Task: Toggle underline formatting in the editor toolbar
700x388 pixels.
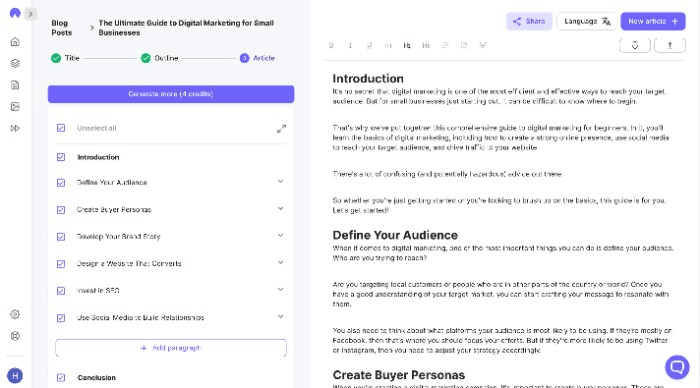Action: pyautogui.click(x=369, y=45)
